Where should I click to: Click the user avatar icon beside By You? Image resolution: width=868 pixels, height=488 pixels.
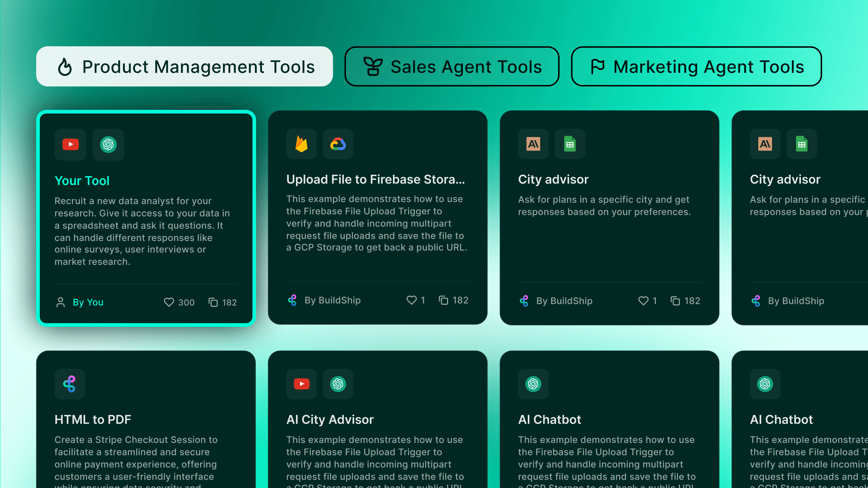(61, 302)
